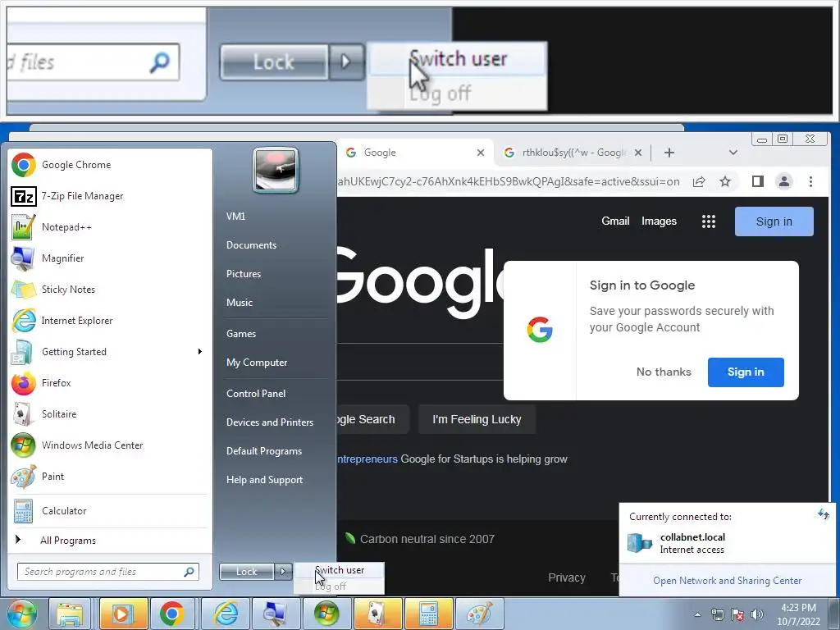This screenshot has height=630, width=840.
Task: Open Documents from Start menu
Action: click(x=251, y=245)
